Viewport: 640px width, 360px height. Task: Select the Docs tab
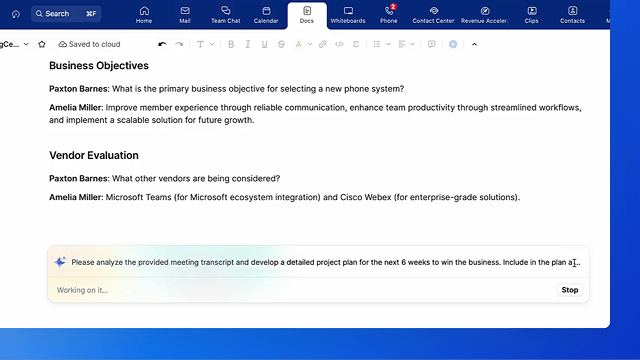pos(307,15)
